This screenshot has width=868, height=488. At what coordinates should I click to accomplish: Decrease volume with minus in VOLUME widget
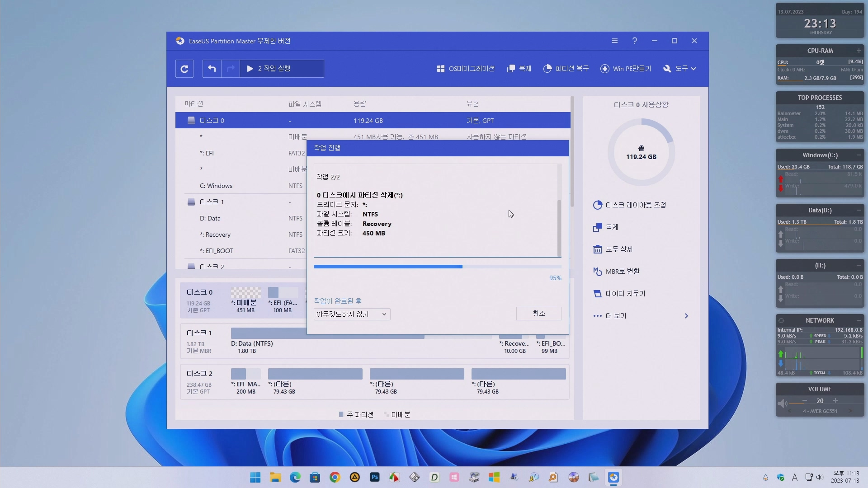click(x=805, y=401)
